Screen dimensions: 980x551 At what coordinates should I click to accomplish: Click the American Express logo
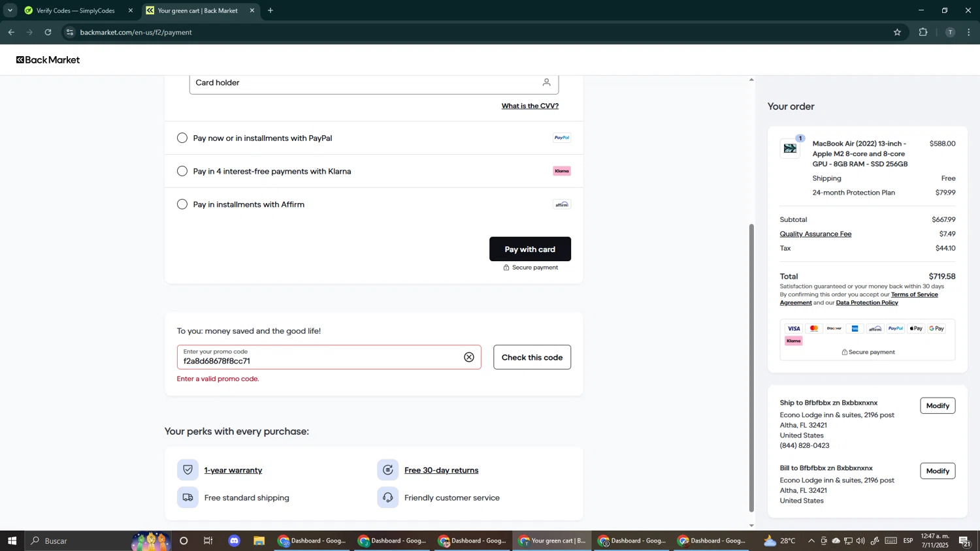coord(855,328)
